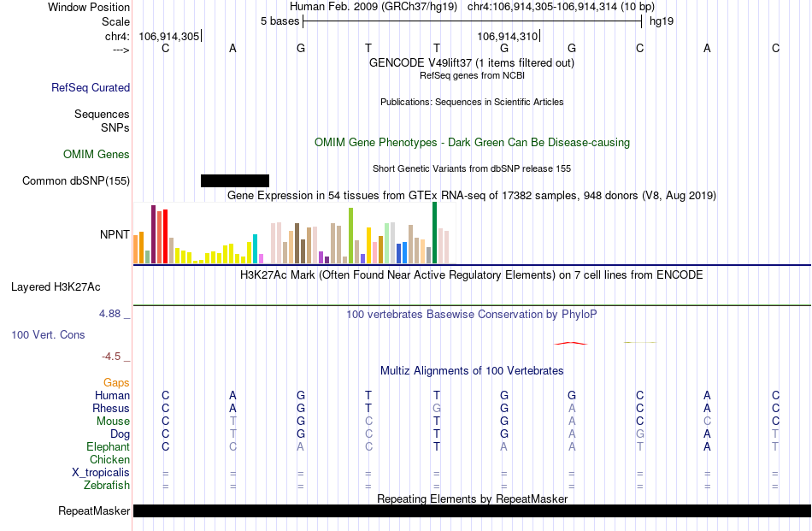Click the olive PhyloP conservation mark
Image resolution: width=812 pixels, height=531 pixels.
[x=640, y=342]
